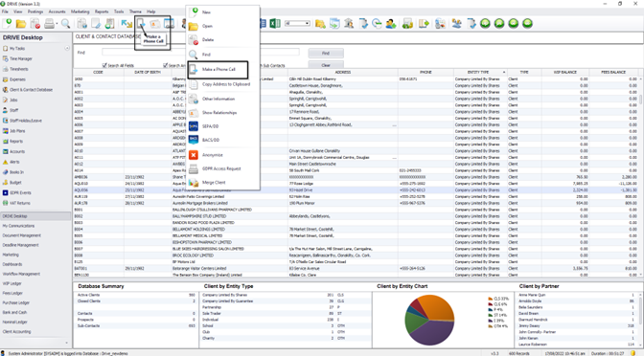Open Timesheets in sidebar
644x356 pixels.
tap(19, 69)
